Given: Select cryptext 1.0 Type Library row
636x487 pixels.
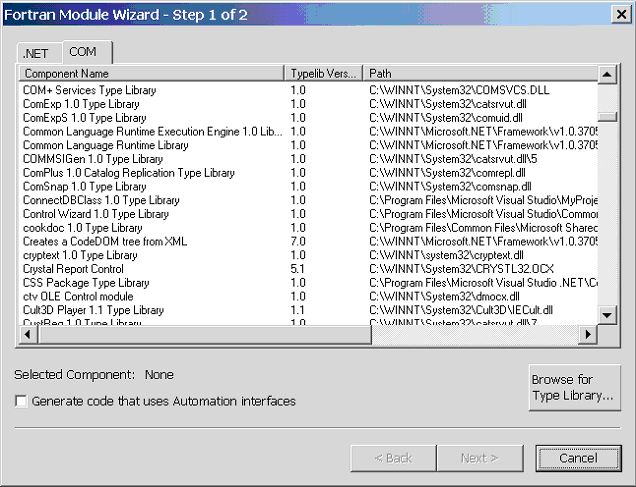Looking at the screenshot, I should 308,255.
